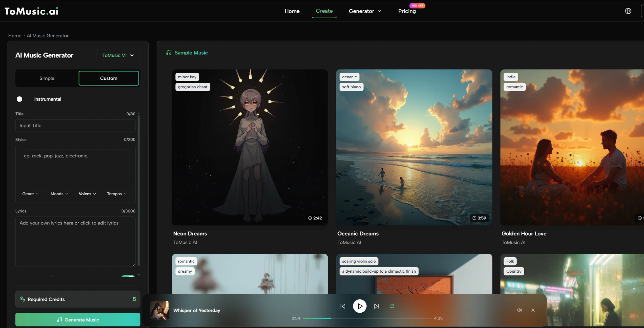Toggle the repeat loop icon
Viewport: 644px width, 328px height.
[392, 306]
